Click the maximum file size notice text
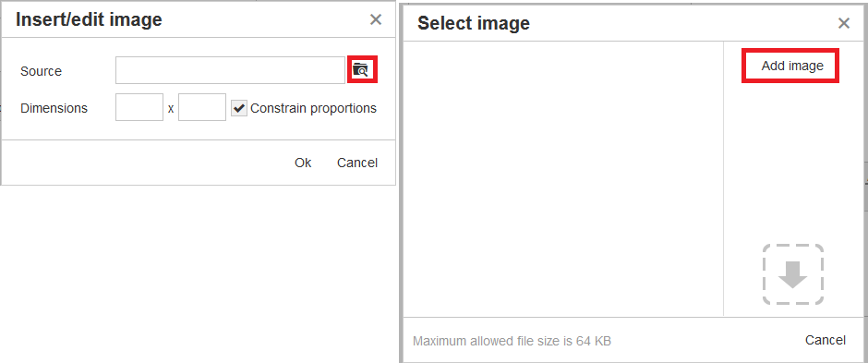This screenshot has width=868, height=363. click(512, 341)
